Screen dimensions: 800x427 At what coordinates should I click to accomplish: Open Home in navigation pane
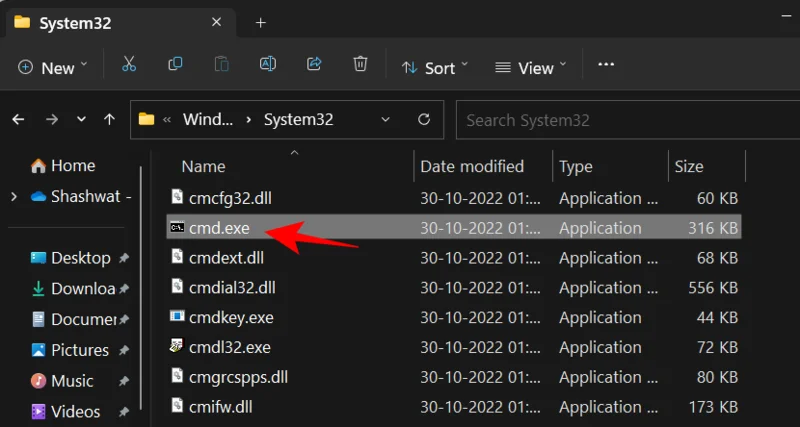click(63, 166)
